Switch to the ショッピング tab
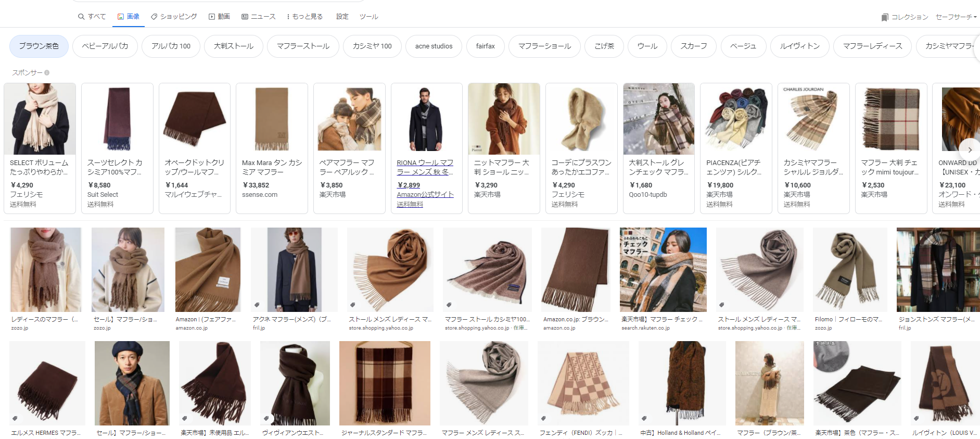The image size is (980, 439). click(174, 17)
